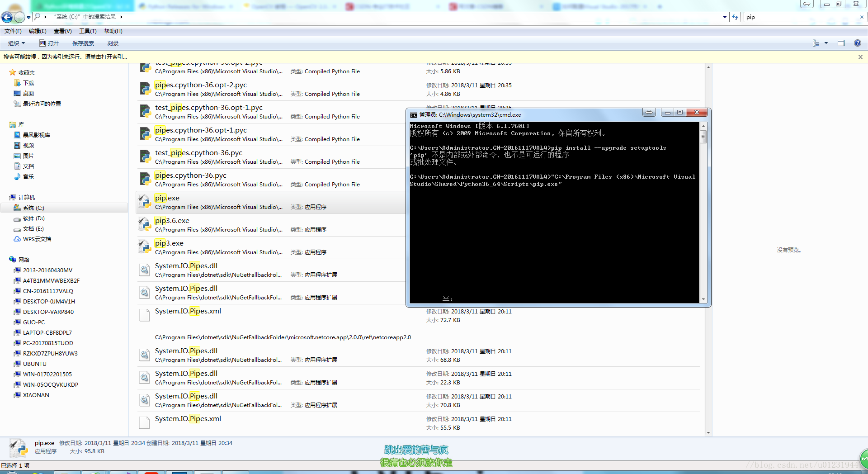Select the 库 libraries node
868x474 pixels.
(21, 125)
